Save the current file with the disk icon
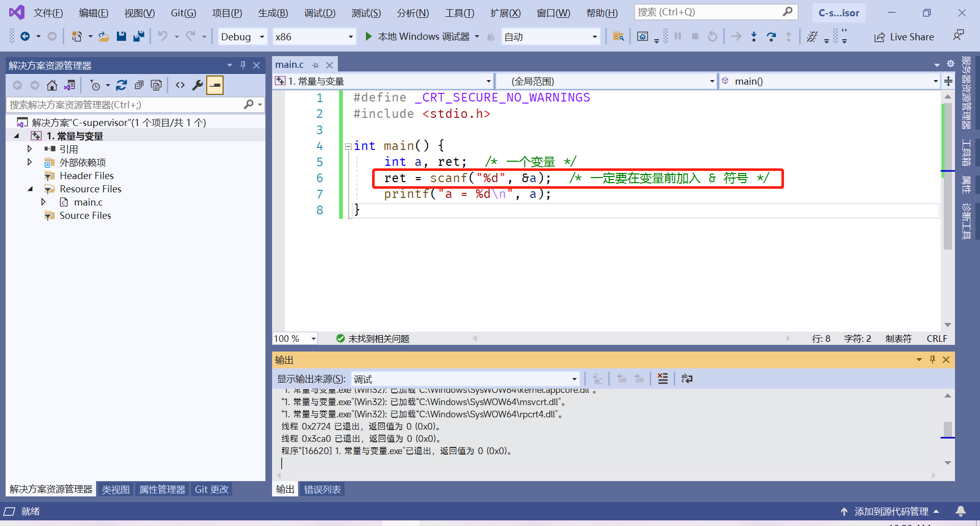The image size is (980, 526). point(121,36)
